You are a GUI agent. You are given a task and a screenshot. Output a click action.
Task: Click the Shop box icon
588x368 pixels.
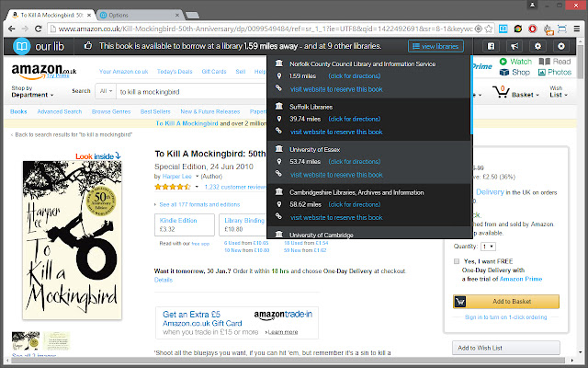tap(504, 72)
